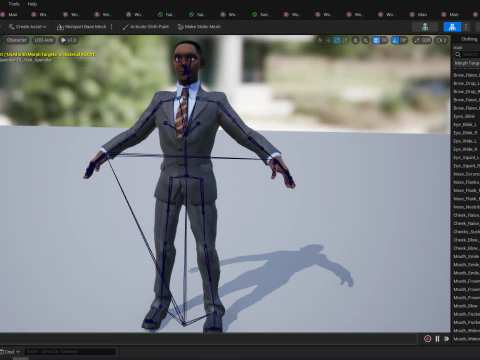Open the rotation snap angle value
This screenshot has width=480, height=360.
click(x=404, y=40)
